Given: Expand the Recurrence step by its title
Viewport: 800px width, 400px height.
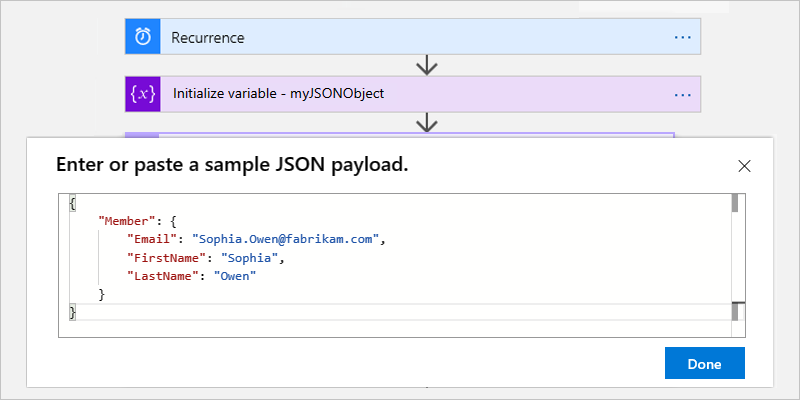Looking at the screenshot, I should (208, 38).
